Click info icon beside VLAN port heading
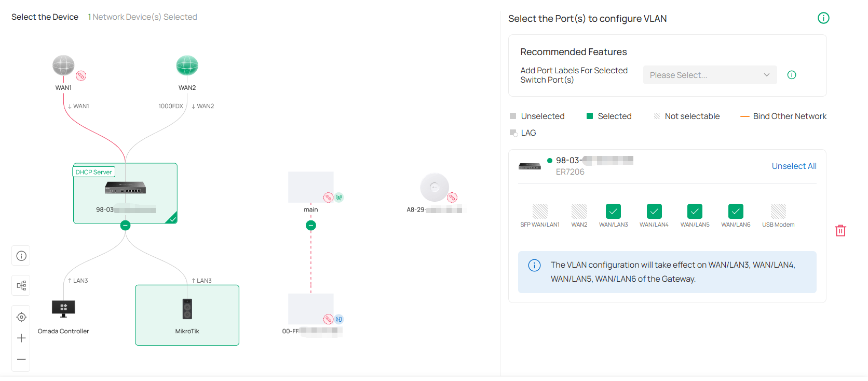This screenshot has width=868, height=381. tap(823, 18)
